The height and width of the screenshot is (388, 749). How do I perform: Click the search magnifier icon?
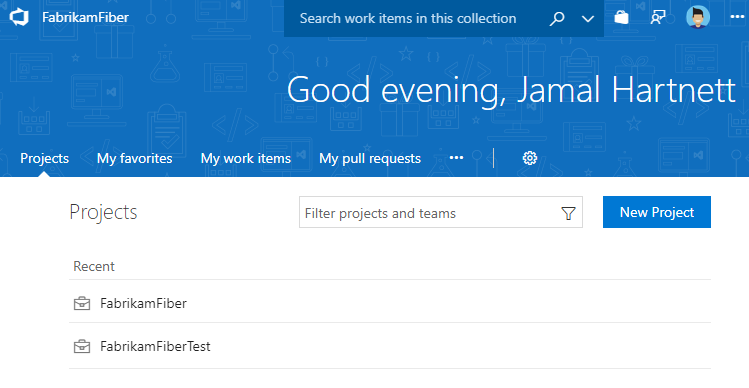click(556, 19)
